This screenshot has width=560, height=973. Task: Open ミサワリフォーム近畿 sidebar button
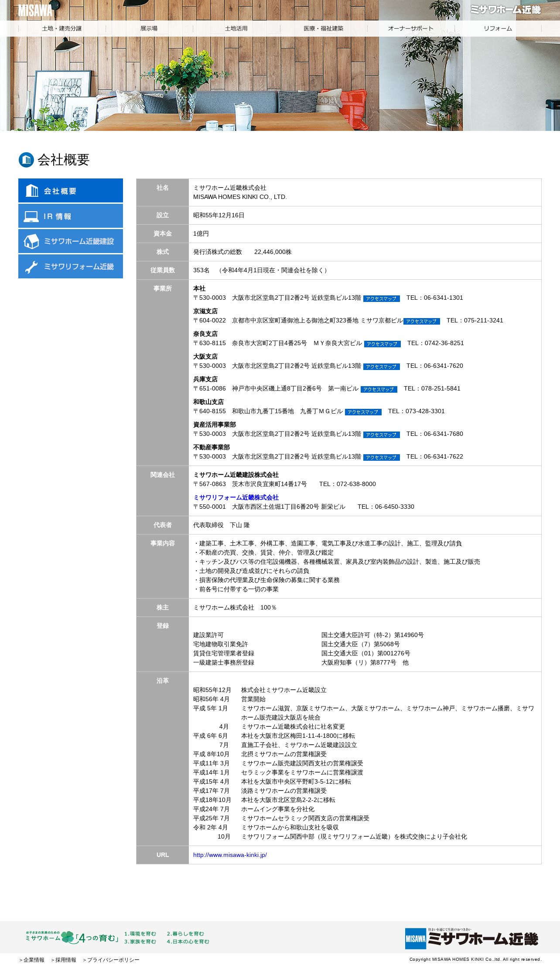tap(71, 267)
